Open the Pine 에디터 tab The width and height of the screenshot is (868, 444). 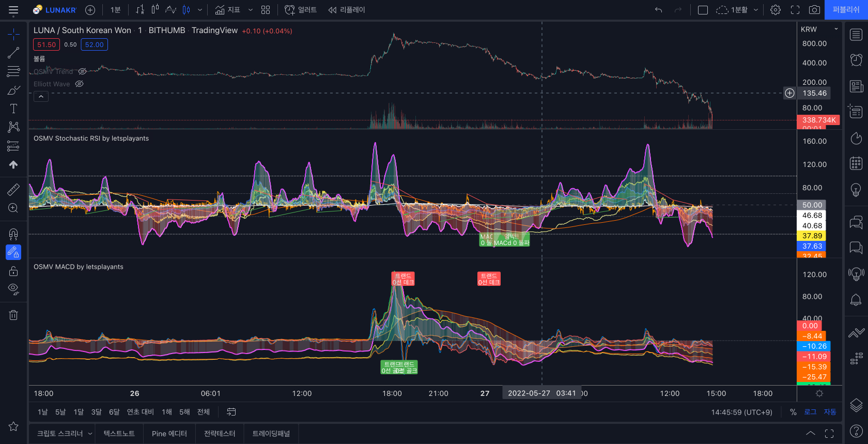[169, 434]
